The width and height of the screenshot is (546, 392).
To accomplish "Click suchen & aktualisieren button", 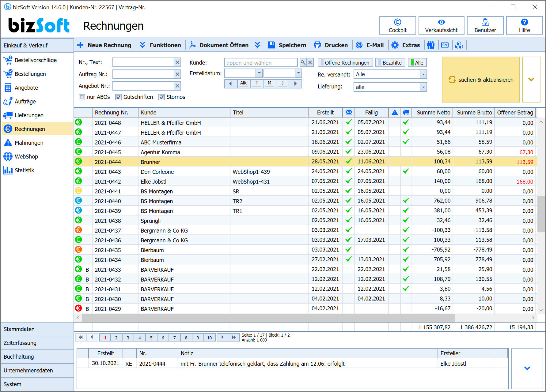I will 480,80.
